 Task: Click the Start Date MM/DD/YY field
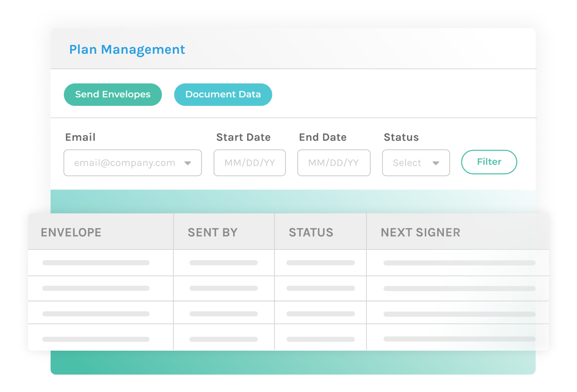249,163
